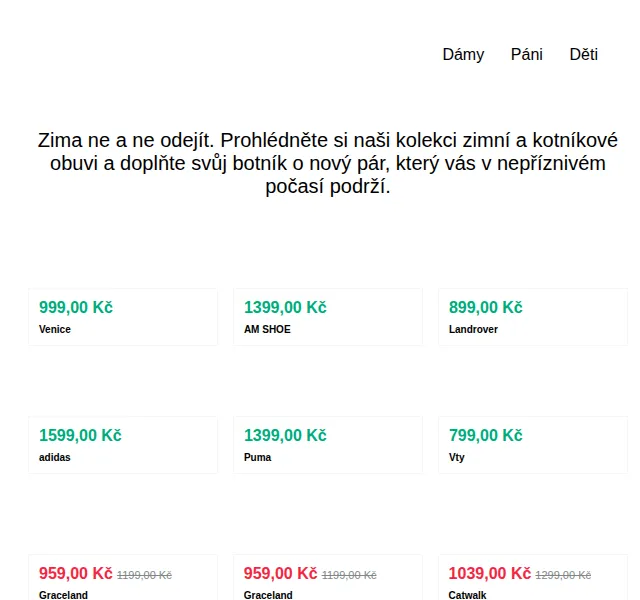Click the 799,00 Kč price

pyautogui.click(x=486, y=436)
